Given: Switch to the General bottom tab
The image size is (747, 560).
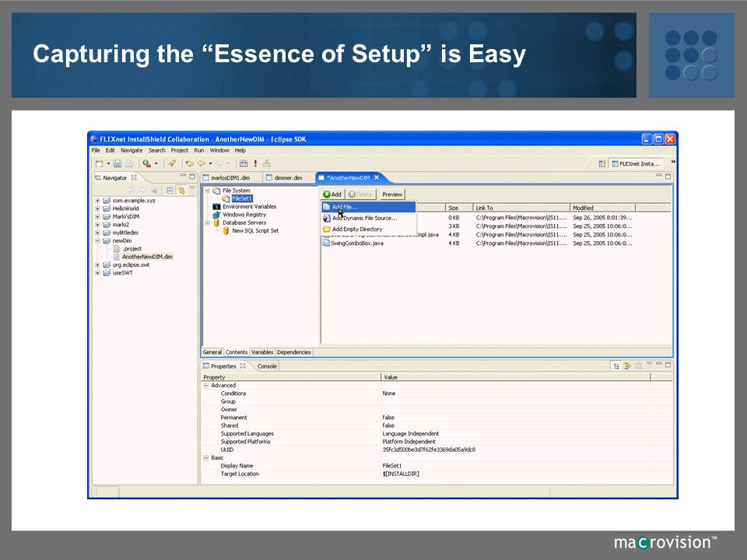Looking at the screenshot, I should [x=212, y=352].
